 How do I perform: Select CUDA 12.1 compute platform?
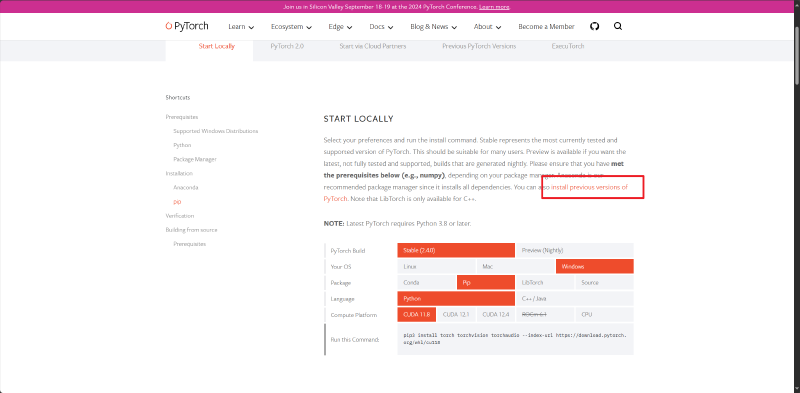pyautogui.click(x=456, y=314)
